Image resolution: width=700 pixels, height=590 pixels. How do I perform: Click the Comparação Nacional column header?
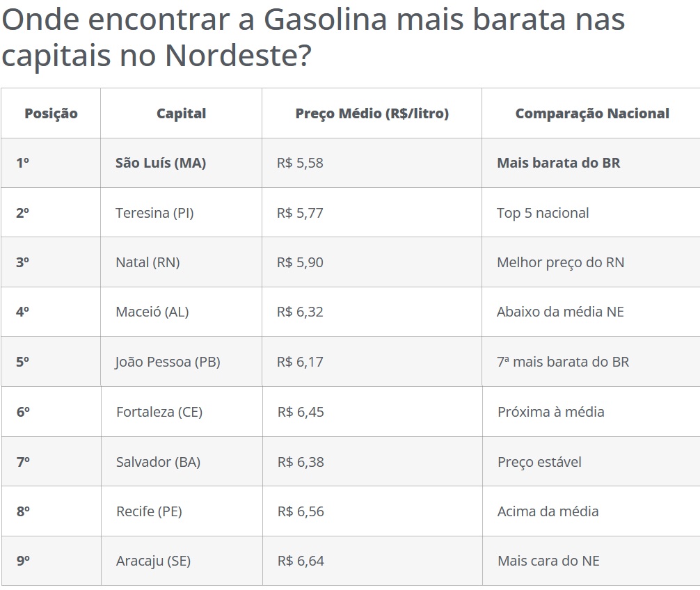592,113
